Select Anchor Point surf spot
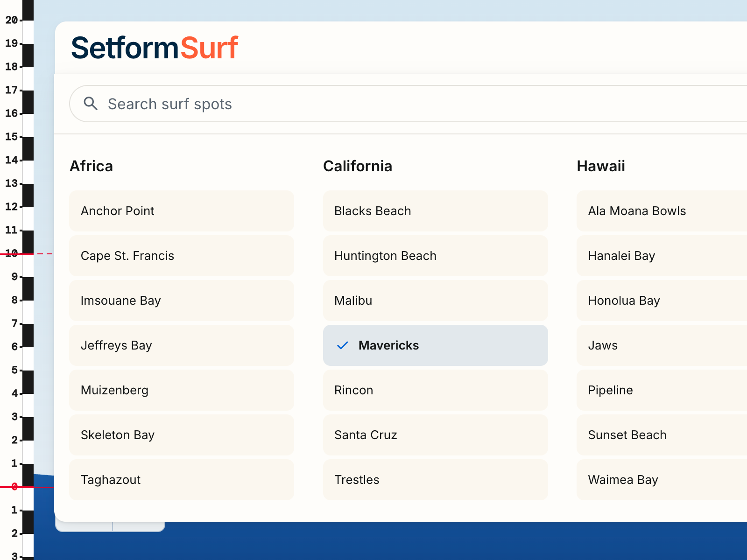The height and width of the screenshot is (560, 747). coord(182,211)
